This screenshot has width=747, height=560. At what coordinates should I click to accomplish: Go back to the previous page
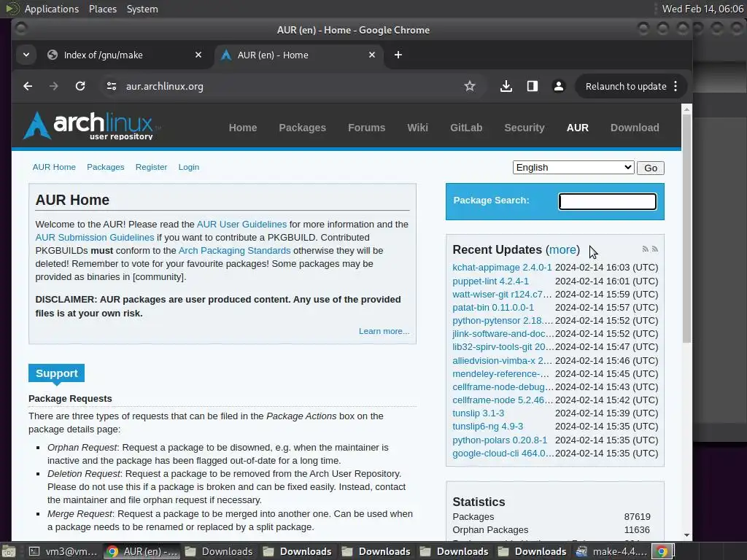[28, 86]
